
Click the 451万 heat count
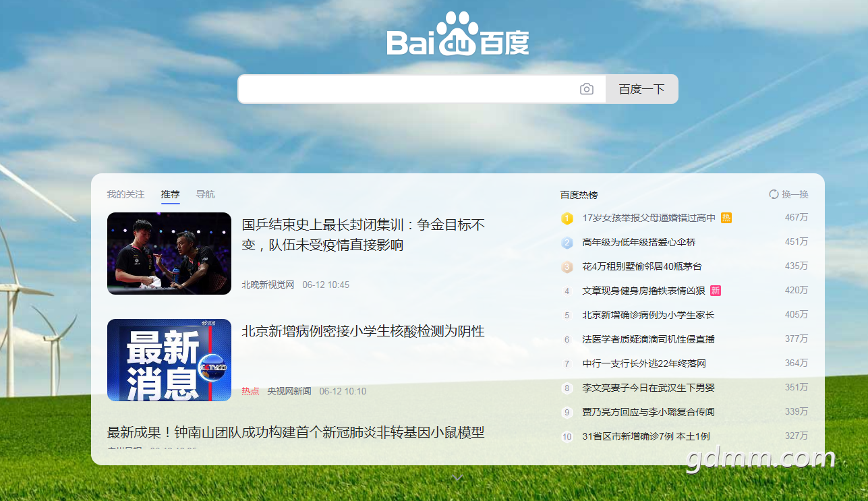797,241
